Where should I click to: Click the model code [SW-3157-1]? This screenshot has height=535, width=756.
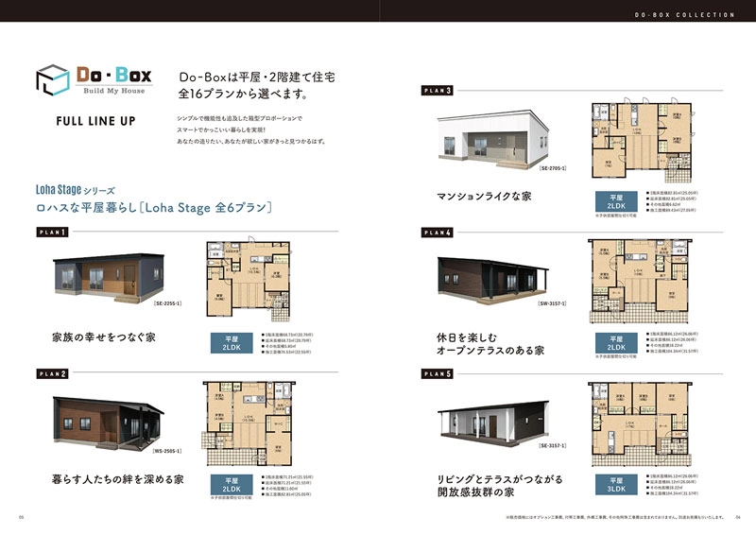coord(553,304)
